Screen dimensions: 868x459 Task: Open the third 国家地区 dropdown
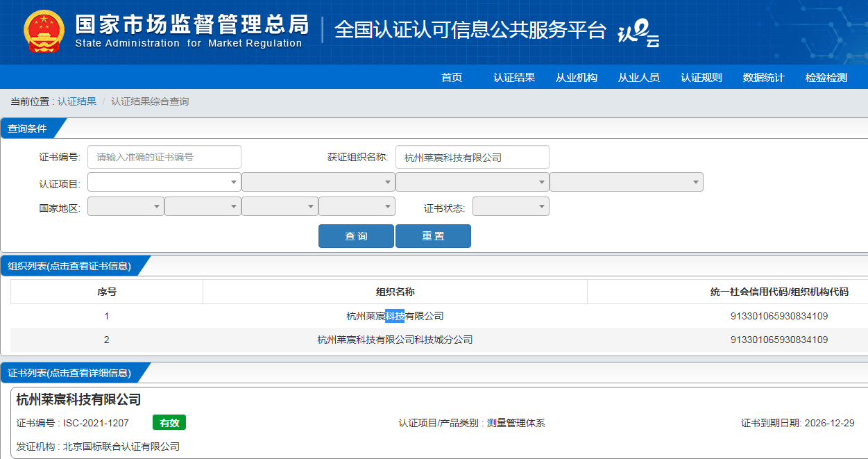pyautogui.click(x=280, y=206)
